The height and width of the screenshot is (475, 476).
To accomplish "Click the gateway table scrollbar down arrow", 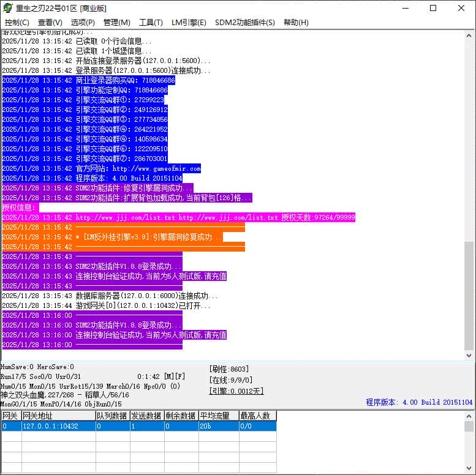I will click(469, 468).
